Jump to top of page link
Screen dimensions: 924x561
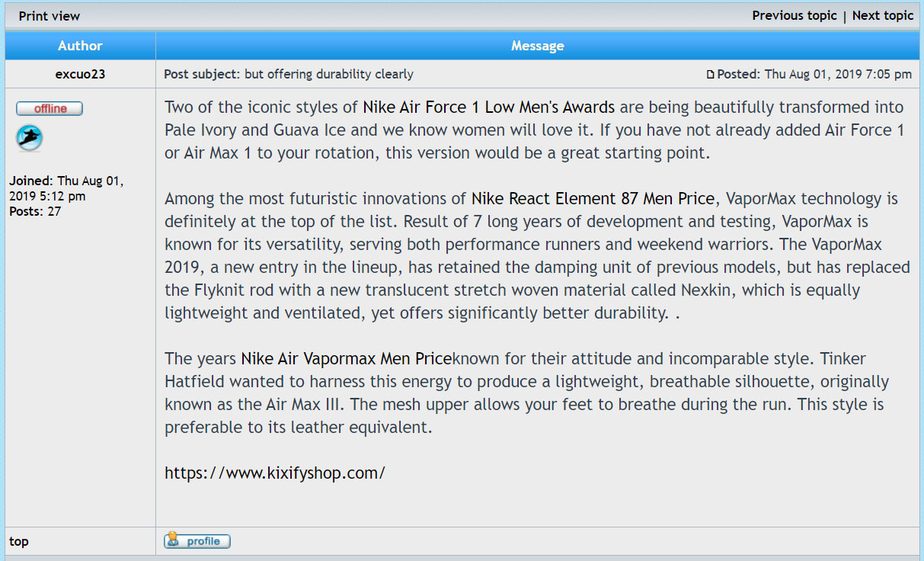pos(19,541)
